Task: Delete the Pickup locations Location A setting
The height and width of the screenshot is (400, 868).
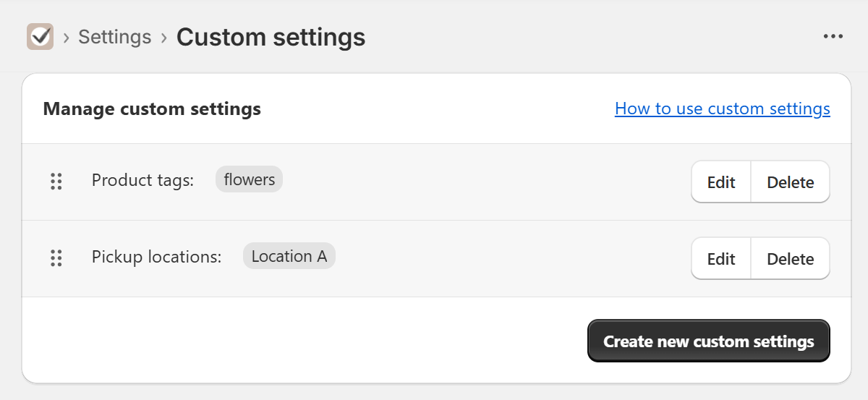Action: coord(791,259)
